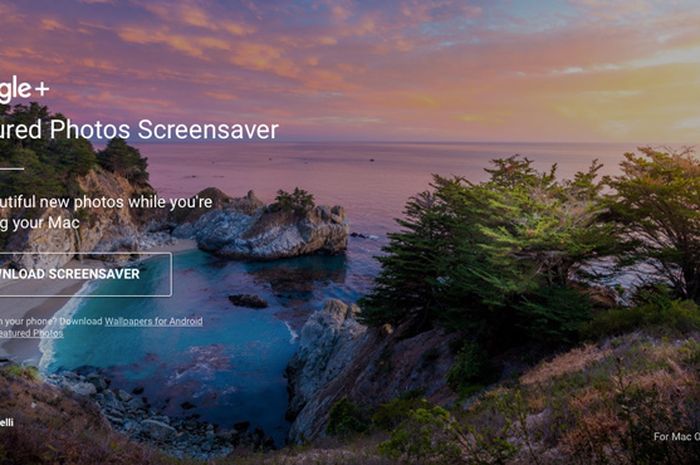Screen dimensions: 700x465
Task: Click the photographer credit ending in 'elli'
Action: point(6,422)
